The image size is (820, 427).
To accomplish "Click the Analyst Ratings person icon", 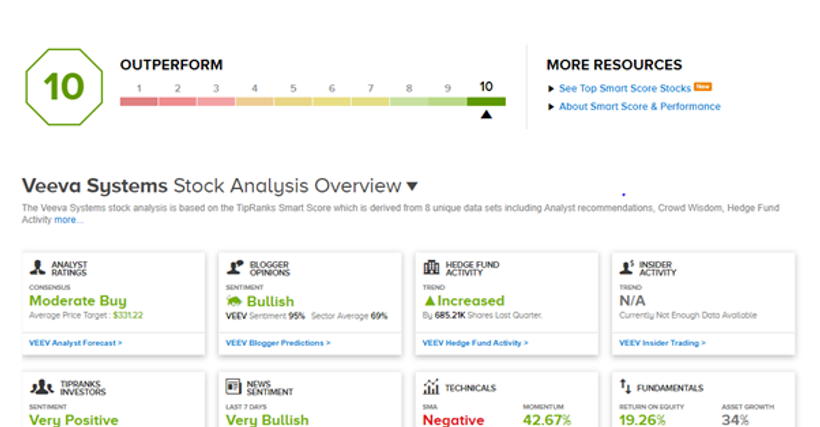I will [x=37, y=267].
